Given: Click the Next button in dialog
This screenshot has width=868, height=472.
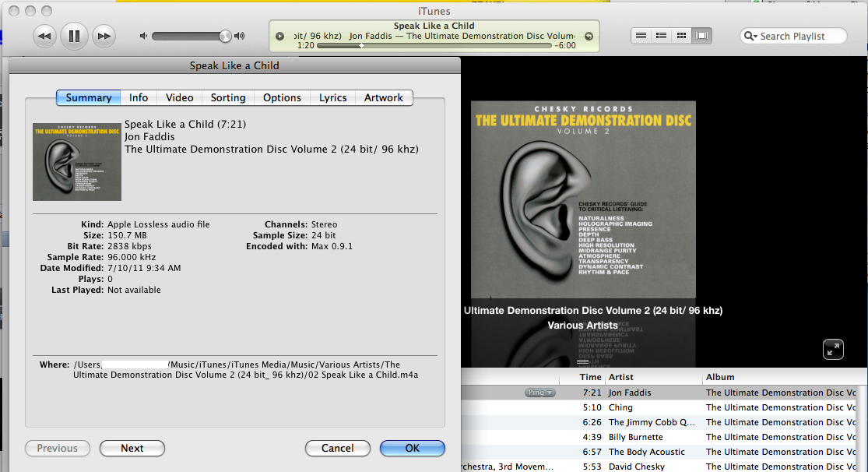Looking at the screenshot, I should point(132,448).
